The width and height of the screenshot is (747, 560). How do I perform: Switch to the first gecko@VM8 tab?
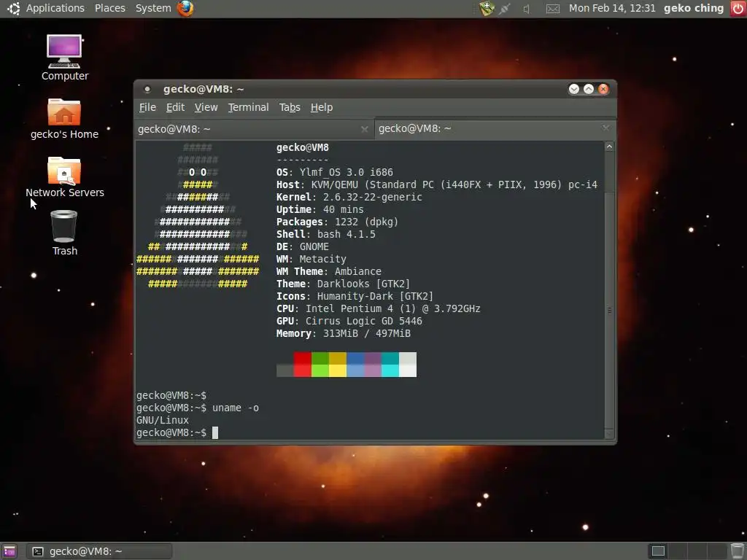coord(254,129)
